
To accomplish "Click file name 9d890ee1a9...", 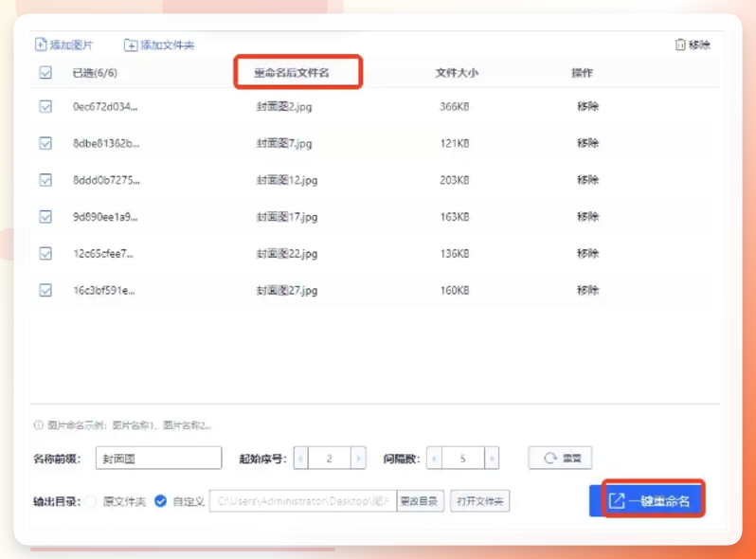I will point(105,217).
